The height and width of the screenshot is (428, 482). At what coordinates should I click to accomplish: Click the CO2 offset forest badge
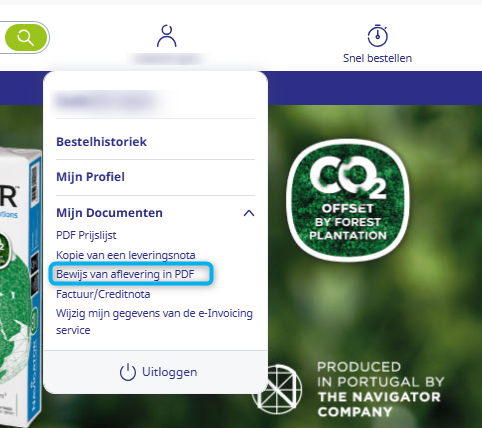(347, 200)
